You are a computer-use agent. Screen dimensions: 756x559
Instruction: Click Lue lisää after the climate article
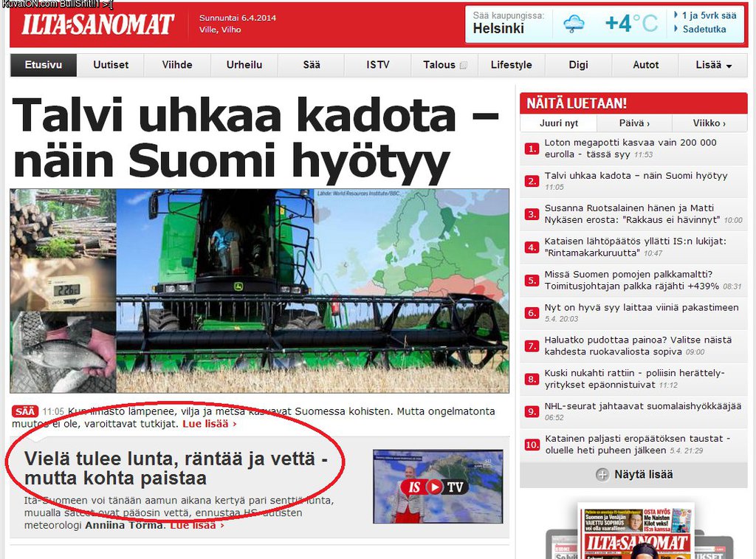[209, 424]
